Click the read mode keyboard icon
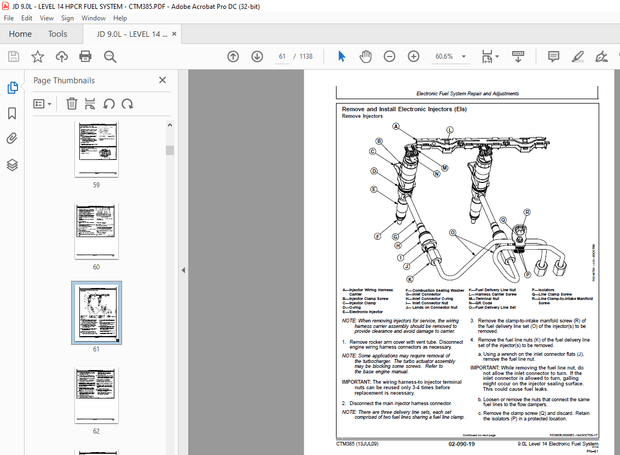This screenshot has height=455, width=620. [518, 57]
